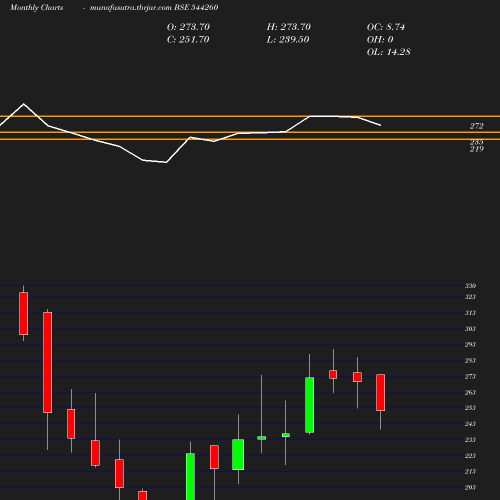
Task: Select the high value "H: 273.70"
Action: click(289, 27)
